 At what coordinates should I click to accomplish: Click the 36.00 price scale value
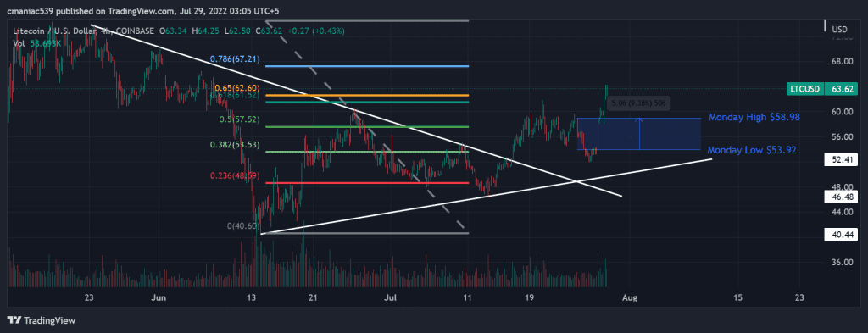tap(841, 262)
